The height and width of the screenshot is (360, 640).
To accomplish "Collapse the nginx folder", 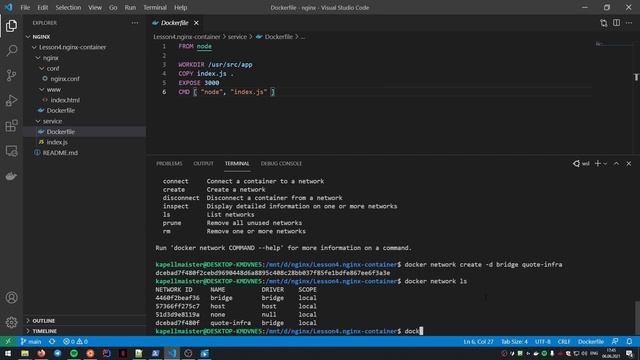I will pos(84,58).
